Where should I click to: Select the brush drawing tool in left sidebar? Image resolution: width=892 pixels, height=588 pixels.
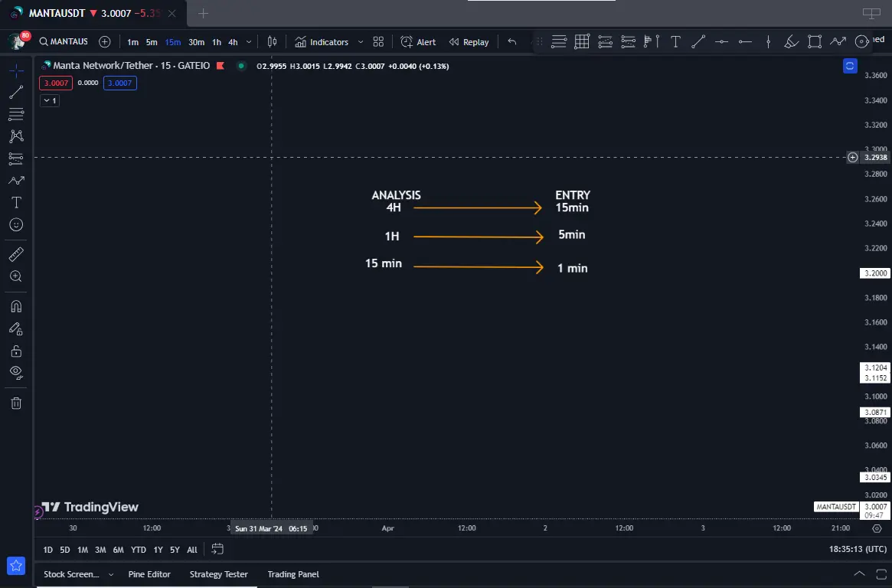click(x=16, y=181)
